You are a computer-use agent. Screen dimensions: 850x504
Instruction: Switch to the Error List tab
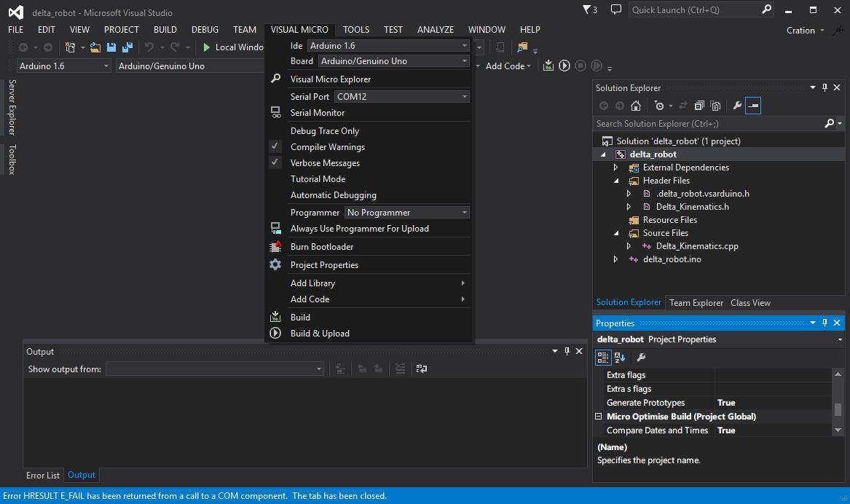43,476
